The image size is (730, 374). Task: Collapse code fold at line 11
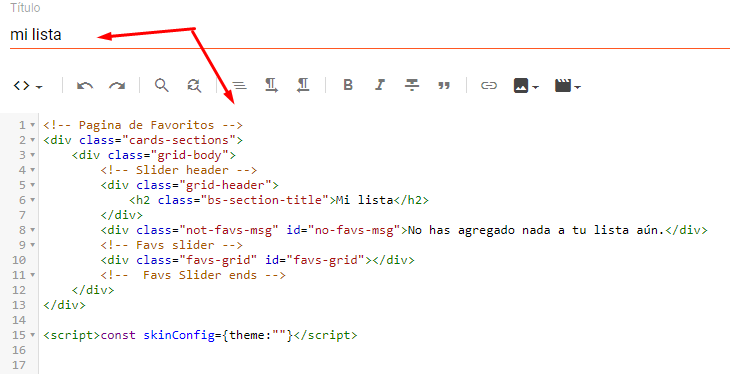33,275
